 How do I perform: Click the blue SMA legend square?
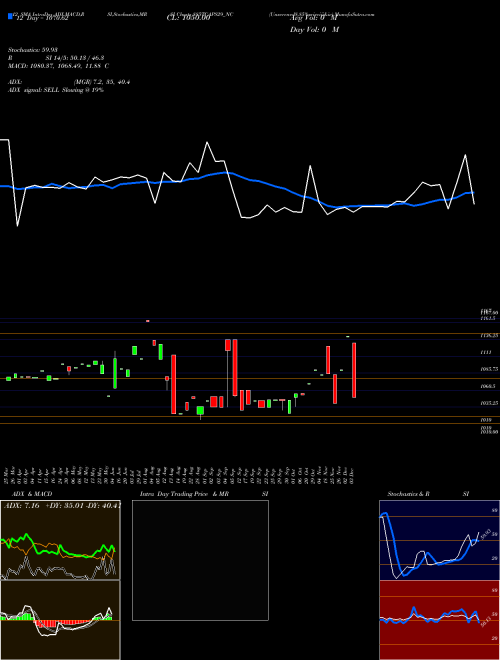coord(10,16)
